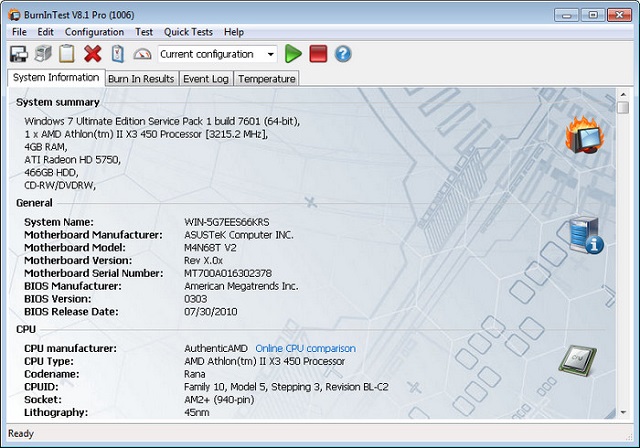Image resolution: width=640 pixels, height=448 pixels.
Task: Click the Windows 7 Ultimate Edition line
Action: pos(162,121)
